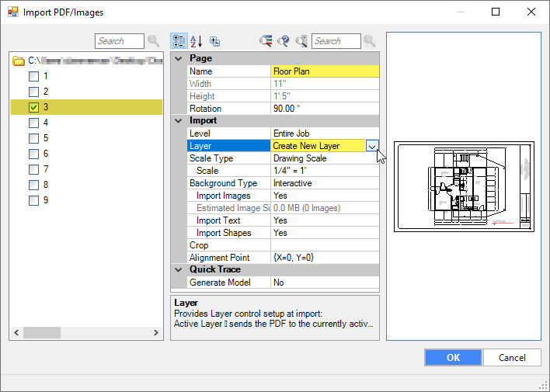Click the Width value 11"
The image size is (550, 392).
[325, 84]
